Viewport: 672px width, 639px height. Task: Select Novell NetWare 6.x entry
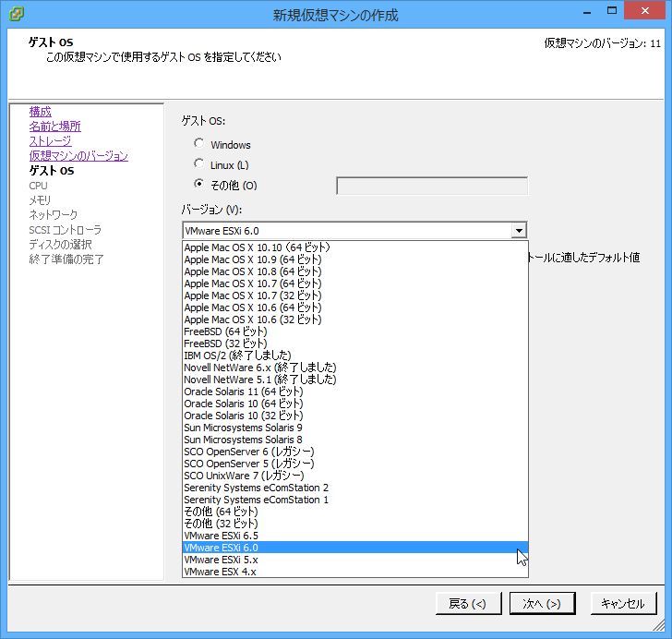[x=354, y=368]
